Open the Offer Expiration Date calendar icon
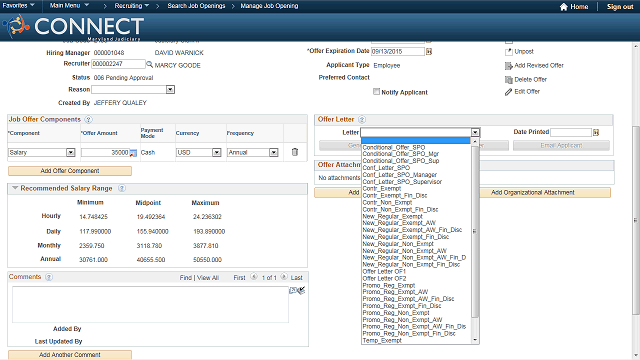Screen dimensions: 640x360 (429, 51)
